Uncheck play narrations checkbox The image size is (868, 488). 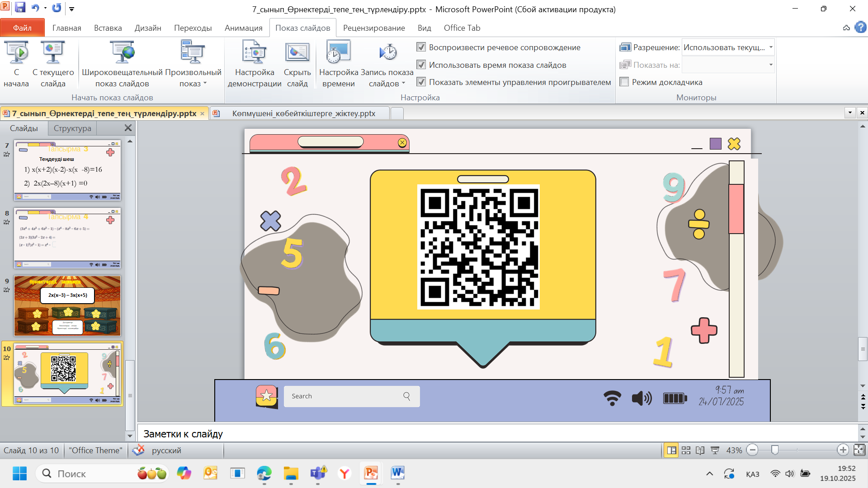tap(421, 47)
